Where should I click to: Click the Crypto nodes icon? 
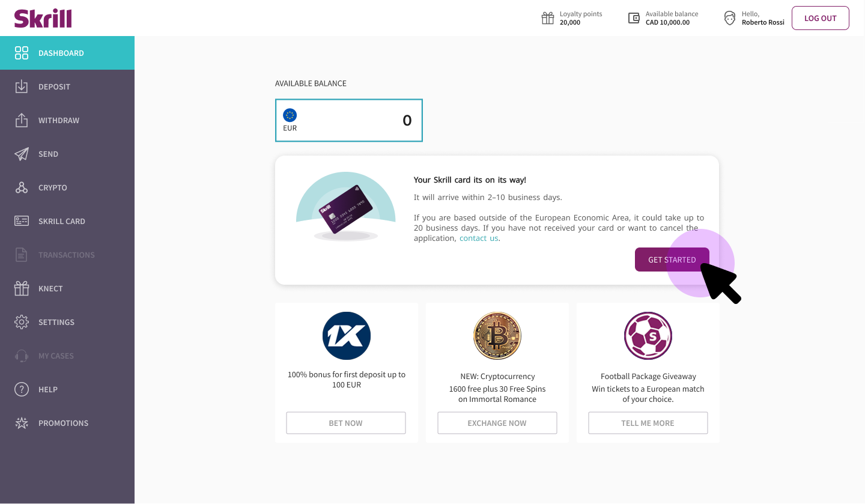(22, 187)
